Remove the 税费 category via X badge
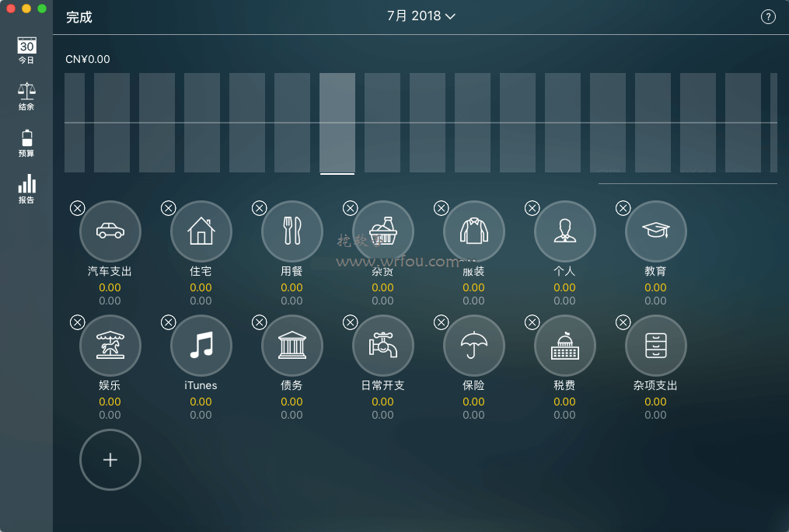The image size is (789, 532). pyautogui.click(x=532, y=322)
